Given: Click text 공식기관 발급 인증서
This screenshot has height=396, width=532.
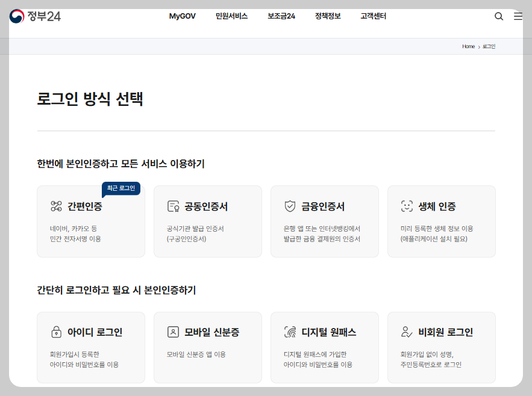Looking at the screenshot, I should pos(195,229).
